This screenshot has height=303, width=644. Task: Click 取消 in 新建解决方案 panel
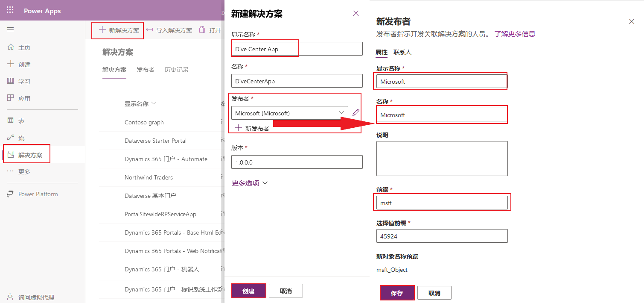pyautogui.click(x=286, y=291)
